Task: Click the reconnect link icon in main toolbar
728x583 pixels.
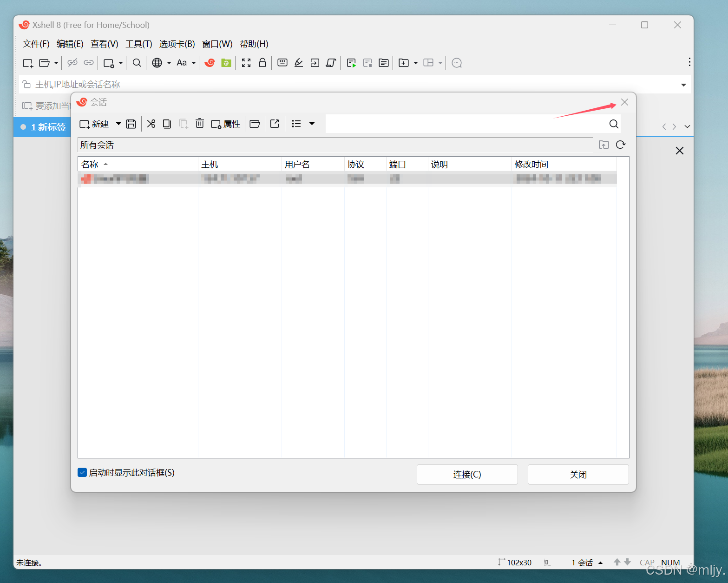Action: [89, 63]
